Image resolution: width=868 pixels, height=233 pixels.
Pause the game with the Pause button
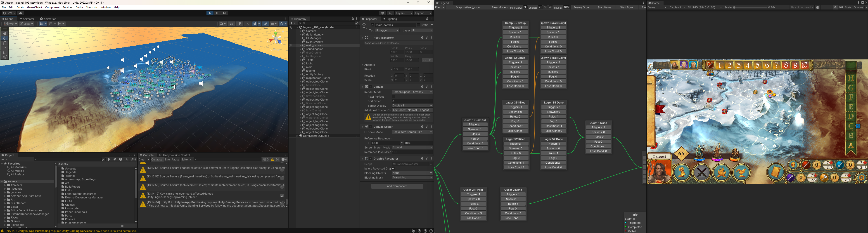(x=217, y=13)
